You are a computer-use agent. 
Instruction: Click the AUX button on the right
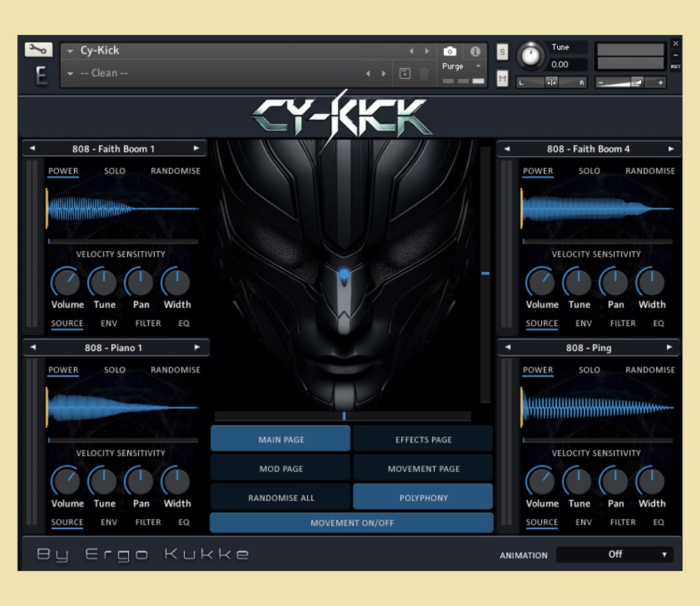(676, 66)
